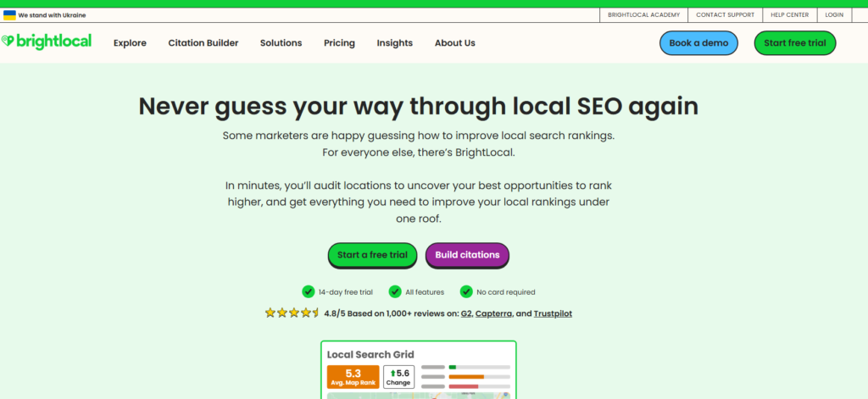This screenshot has height=399, width=868.
Task: Open the Help Center link
Action: click(790, 15)
